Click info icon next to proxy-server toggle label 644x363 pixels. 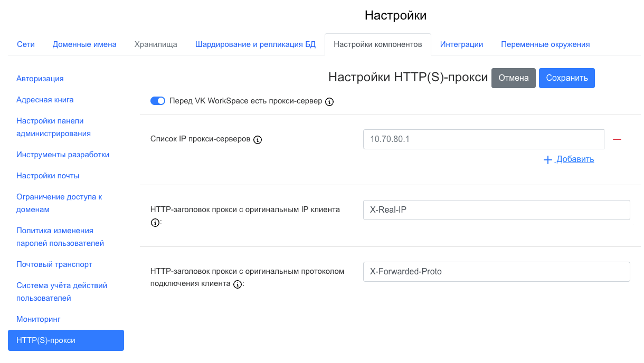coord(329,101)
